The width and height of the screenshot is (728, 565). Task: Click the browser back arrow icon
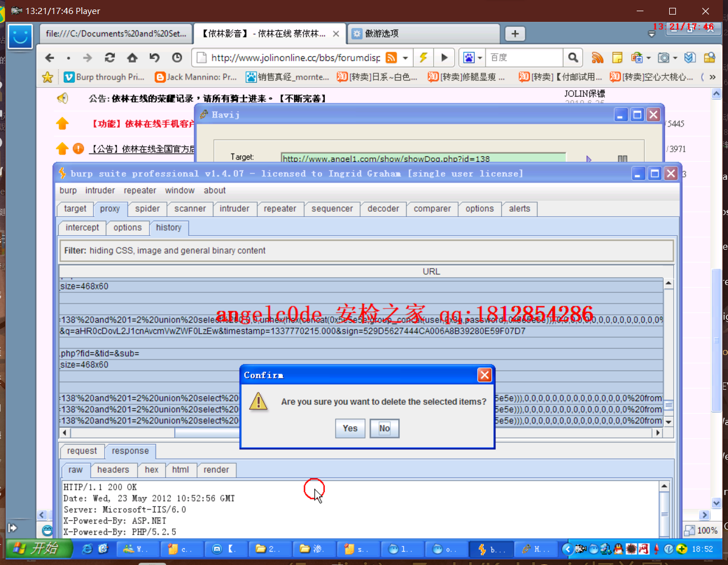tap(50, 58)
